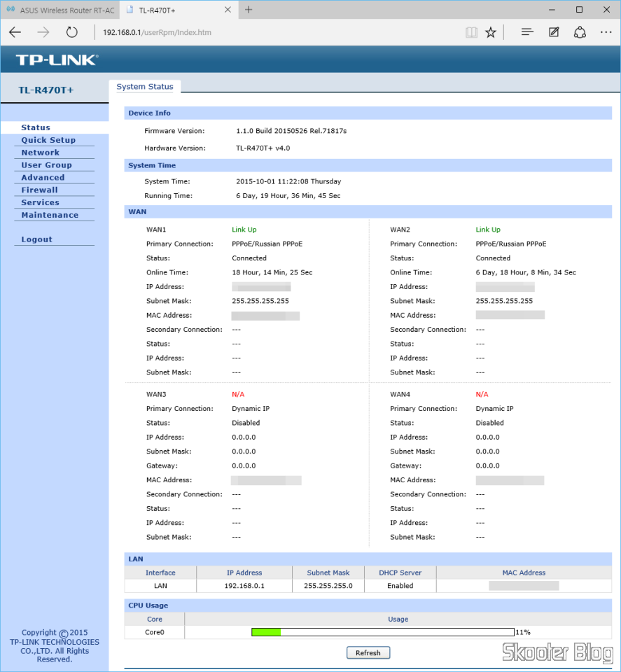Go back to the previous page
The height and width of the screenshot is (672, 621).
coord(15,32)
